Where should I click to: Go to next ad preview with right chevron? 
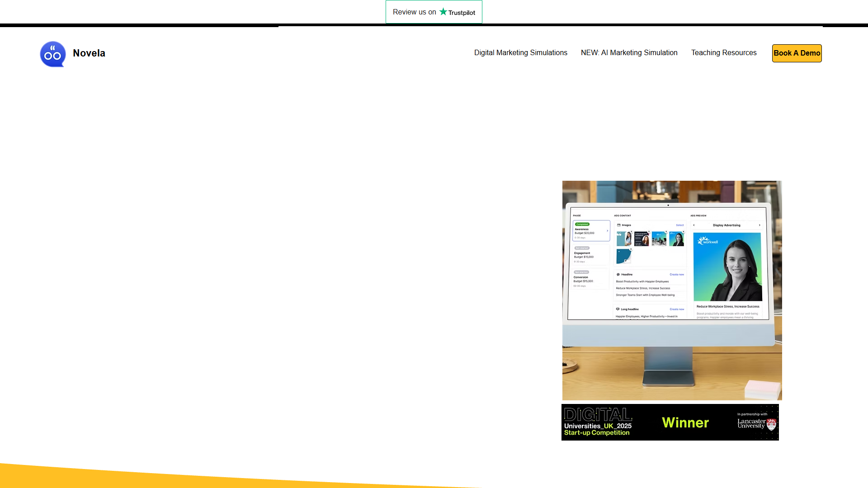click(x=759, y=225)
